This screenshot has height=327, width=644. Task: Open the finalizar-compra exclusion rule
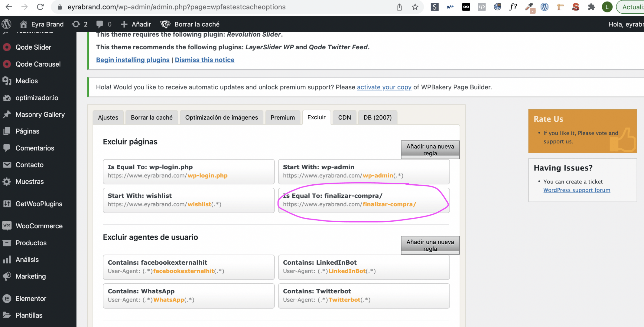pyautogui.click(x=364, y=200)
